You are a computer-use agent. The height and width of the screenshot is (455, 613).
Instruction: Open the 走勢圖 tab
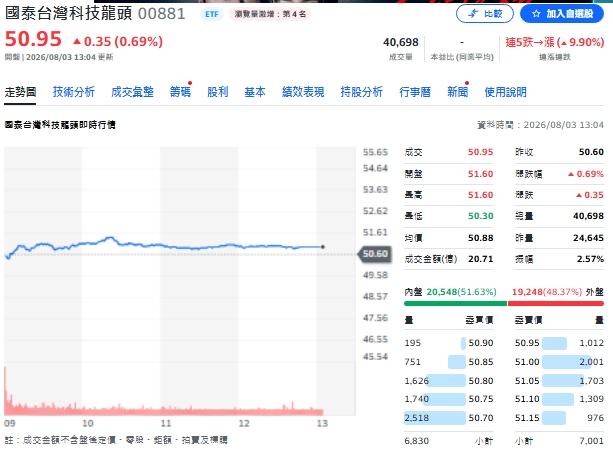coord(20,92)
